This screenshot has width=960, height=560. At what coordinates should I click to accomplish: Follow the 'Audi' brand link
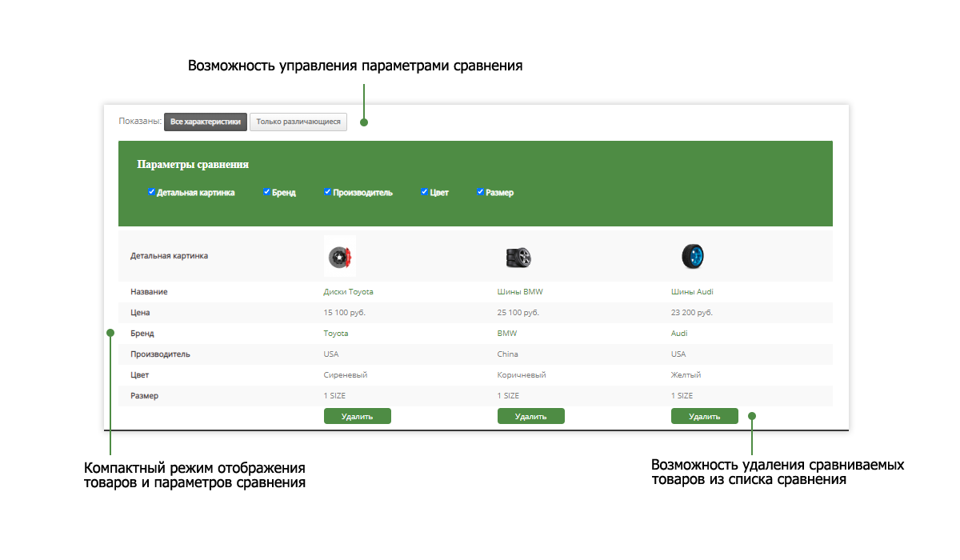point(679,334)
